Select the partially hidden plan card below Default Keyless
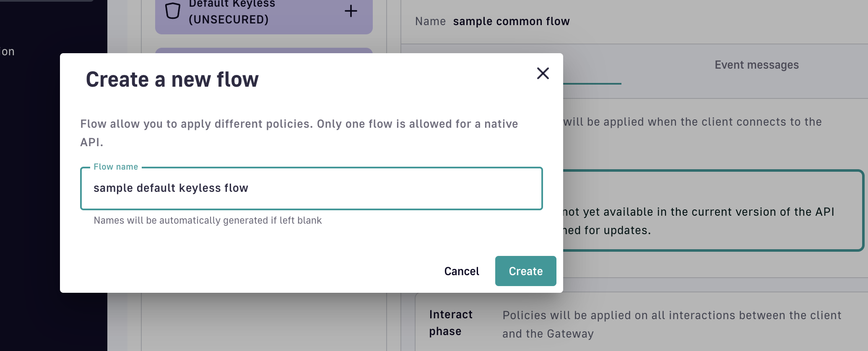This screenshot has height=351, width=868. 263,51
